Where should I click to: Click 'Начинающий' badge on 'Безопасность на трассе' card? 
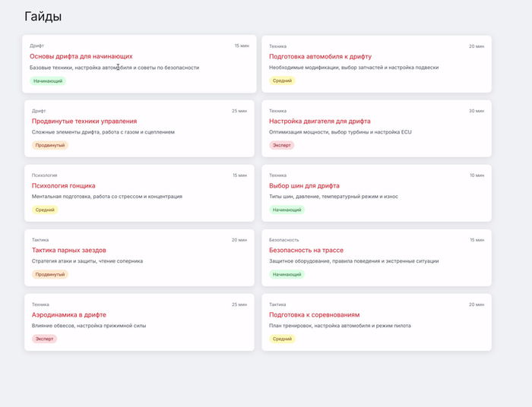tap(287, 274)
